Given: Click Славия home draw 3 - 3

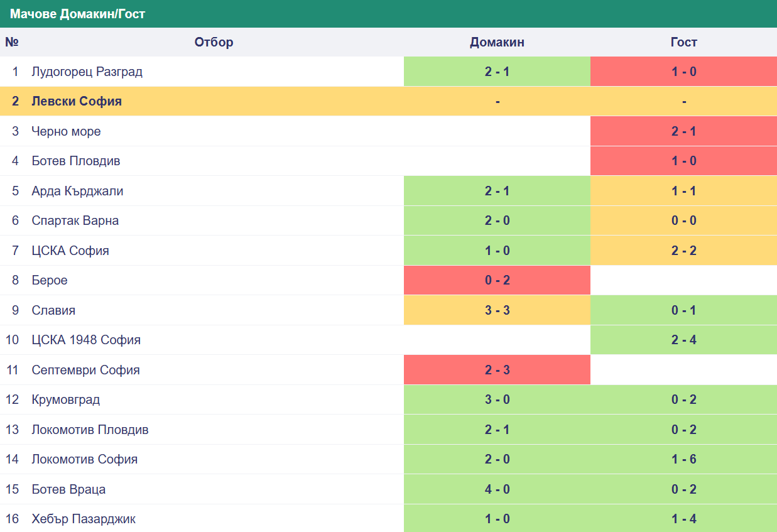Looking at the screenshot, I should 497,310.
